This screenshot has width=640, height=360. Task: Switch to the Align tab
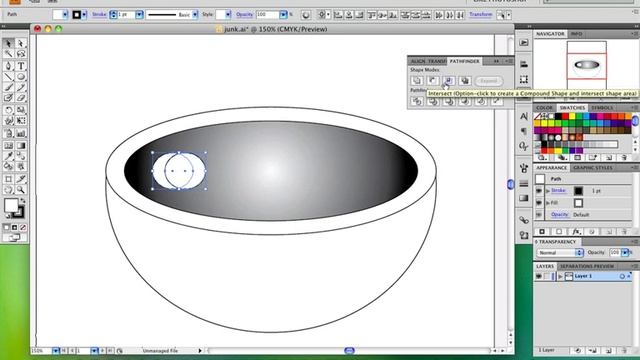click(x=418, y=61)
